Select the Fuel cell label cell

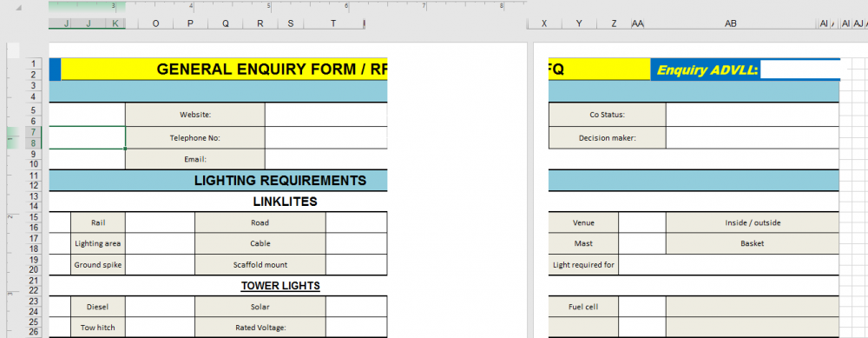(583, 307)
